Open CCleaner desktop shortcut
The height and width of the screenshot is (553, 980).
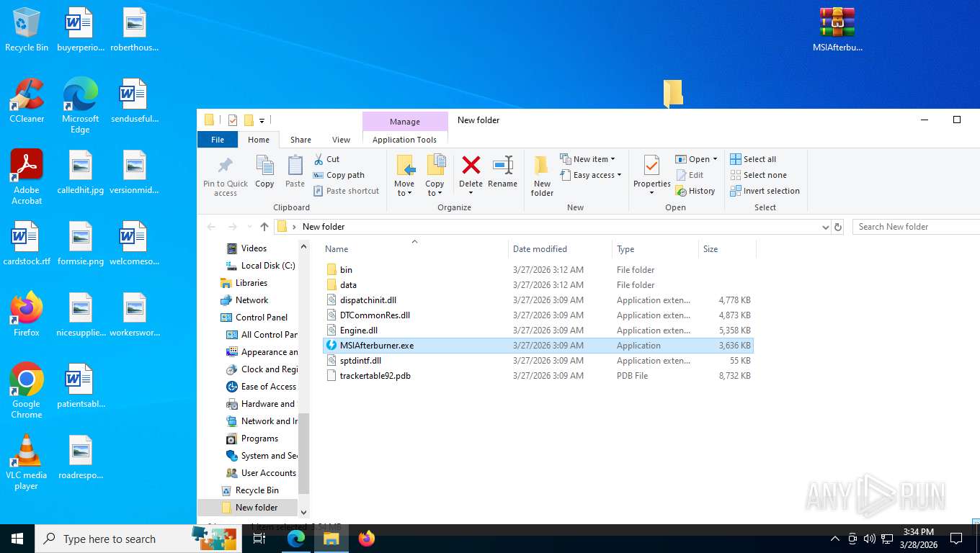tap(27, 101)
